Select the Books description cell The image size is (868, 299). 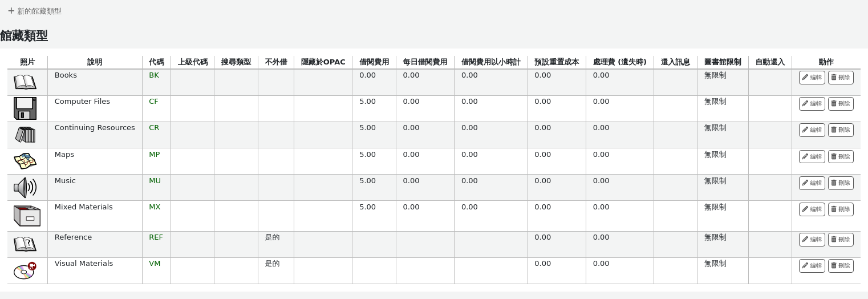point(95,83)
